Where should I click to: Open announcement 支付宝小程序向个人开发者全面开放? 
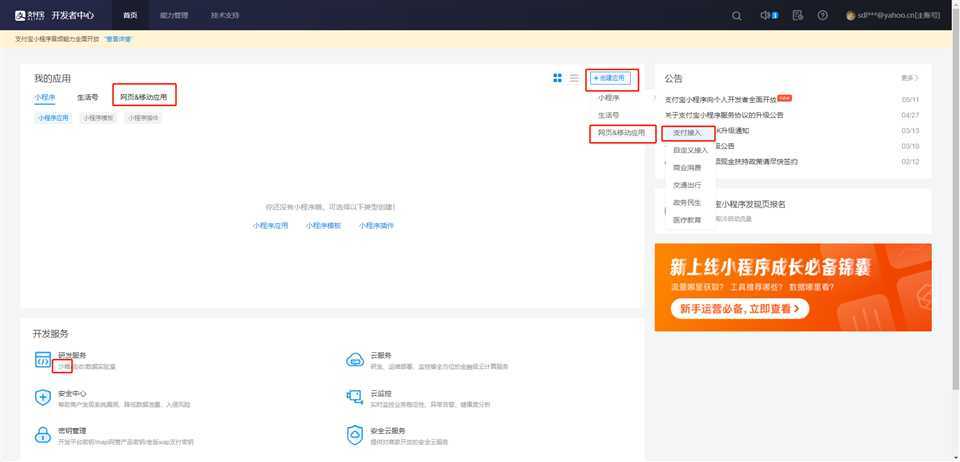[x=721, y=99]
